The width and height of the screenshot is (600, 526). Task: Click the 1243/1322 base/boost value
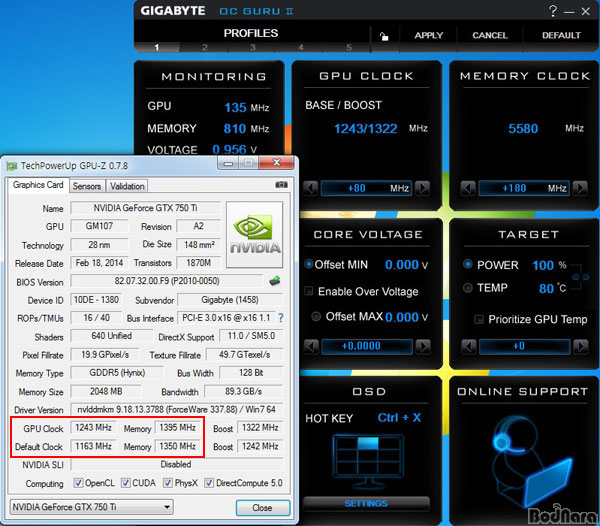(x=365, y=129)
